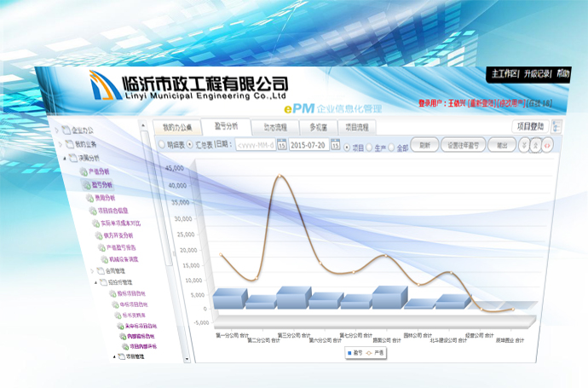Image resolution: width=588 pixels, height=388 pixels.
Task: Switch to the 多视窗 tab
Action: click(318, 127)
